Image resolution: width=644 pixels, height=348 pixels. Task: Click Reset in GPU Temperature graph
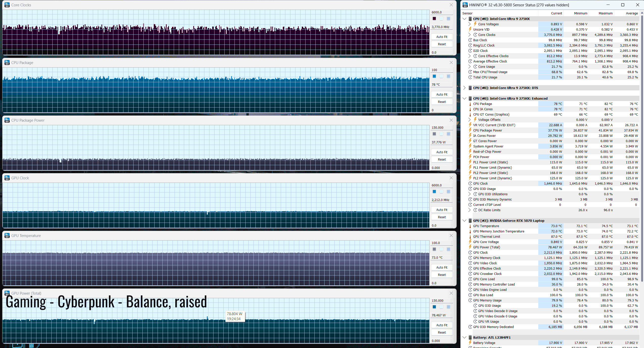coord(442,275)
